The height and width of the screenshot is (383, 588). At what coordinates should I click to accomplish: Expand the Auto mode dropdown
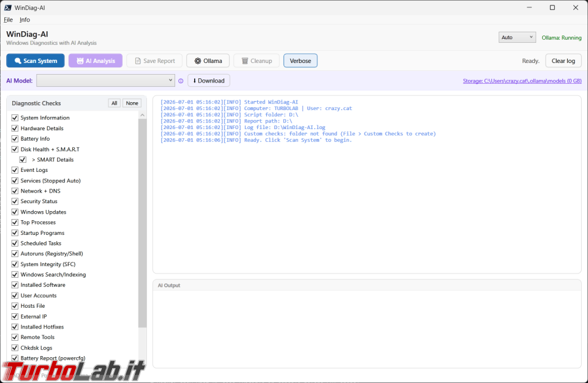click(517, 37)
